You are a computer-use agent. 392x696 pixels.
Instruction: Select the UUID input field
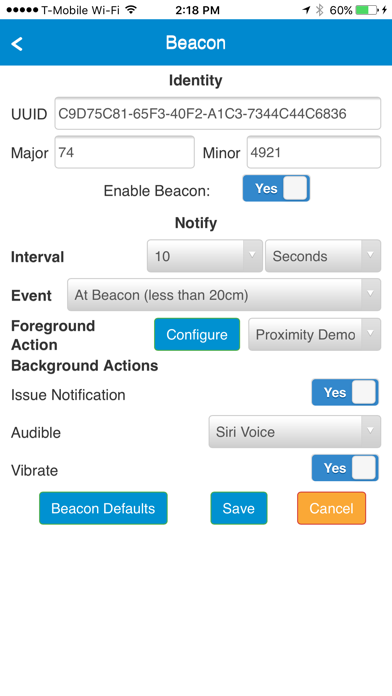(218, 114)
